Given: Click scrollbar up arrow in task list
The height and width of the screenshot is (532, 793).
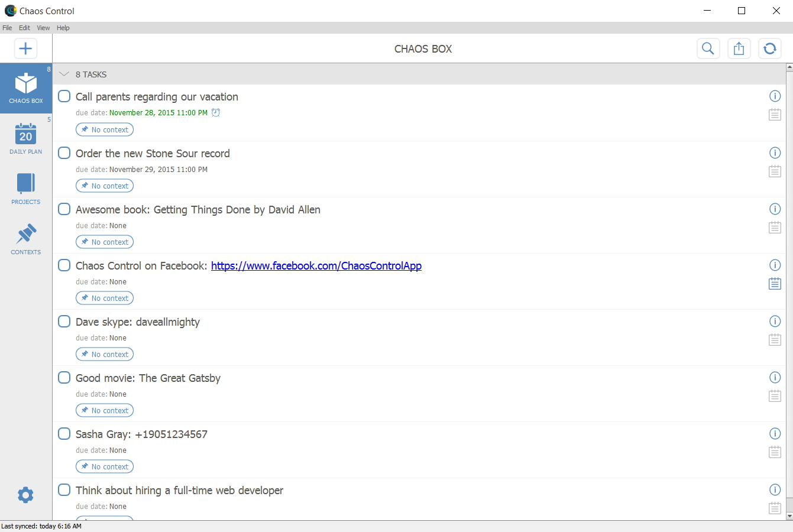Looking at the screenshot, I should [789, 67].
